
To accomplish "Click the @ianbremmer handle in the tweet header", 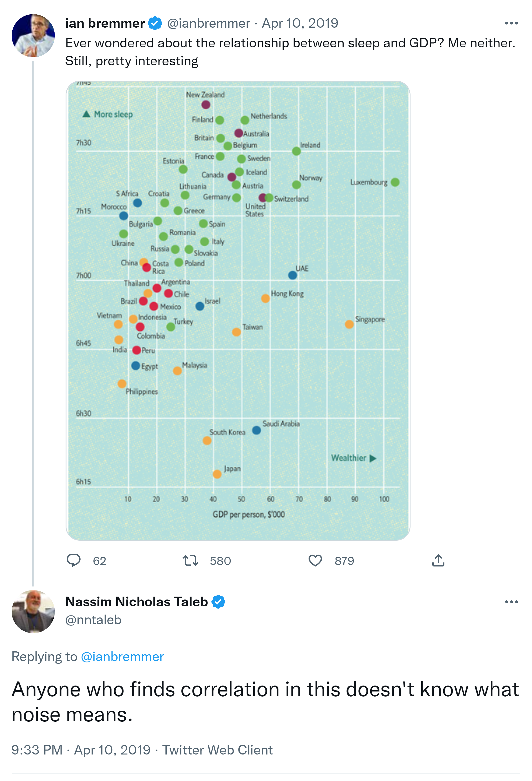I will pos(208,23).
